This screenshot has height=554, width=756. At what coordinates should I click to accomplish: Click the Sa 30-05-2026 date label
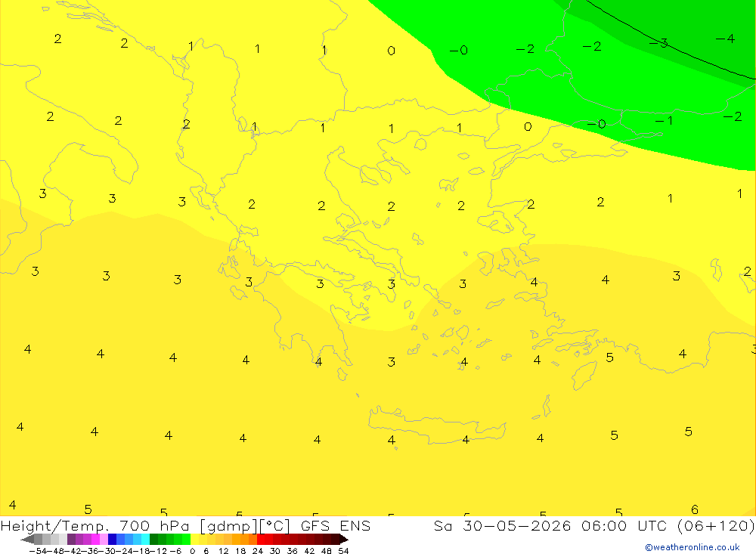(503, 525)
